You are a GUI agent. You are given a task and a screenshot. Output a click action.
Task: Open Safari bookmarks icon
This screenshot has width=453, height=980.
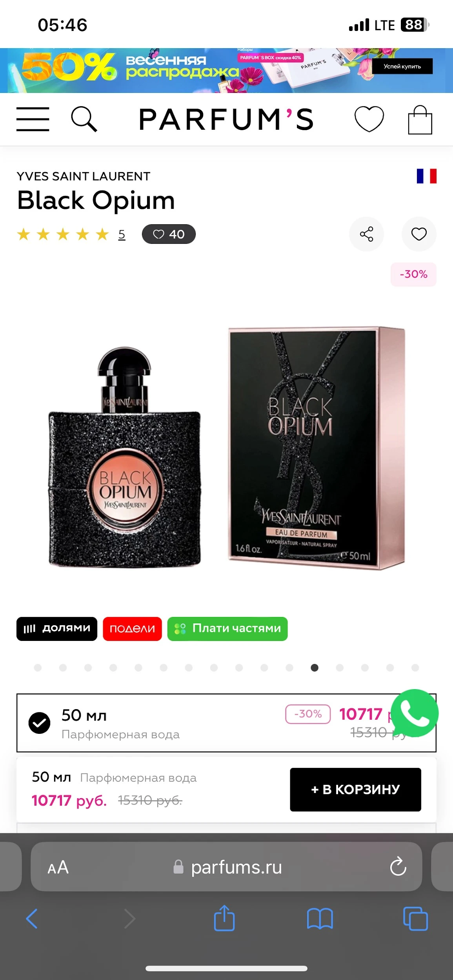pos(320,919)
